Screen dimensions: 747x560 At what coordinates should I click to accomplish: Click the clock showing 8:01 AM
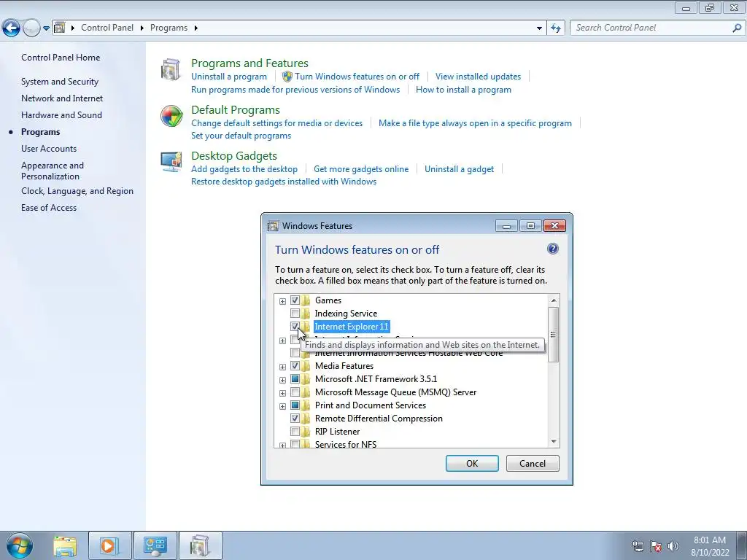[x=709, y=540]
